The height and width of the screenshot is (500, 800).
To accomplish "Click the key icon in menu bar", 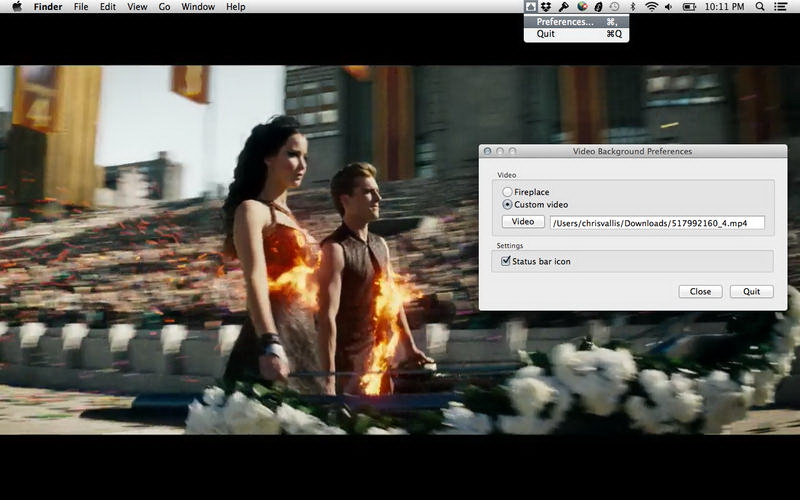I will click(565, 7).
